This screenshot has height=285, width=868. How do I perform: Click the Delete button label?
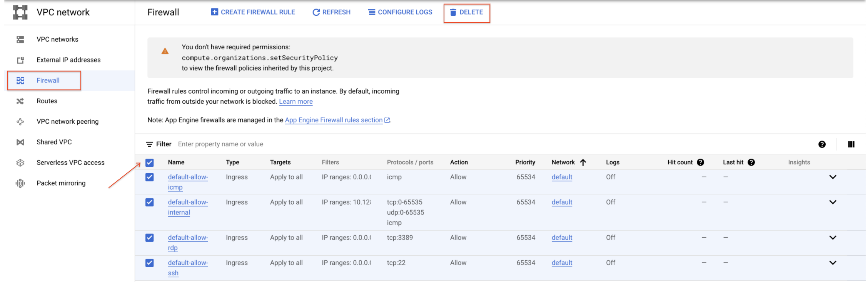coord(471,12)
